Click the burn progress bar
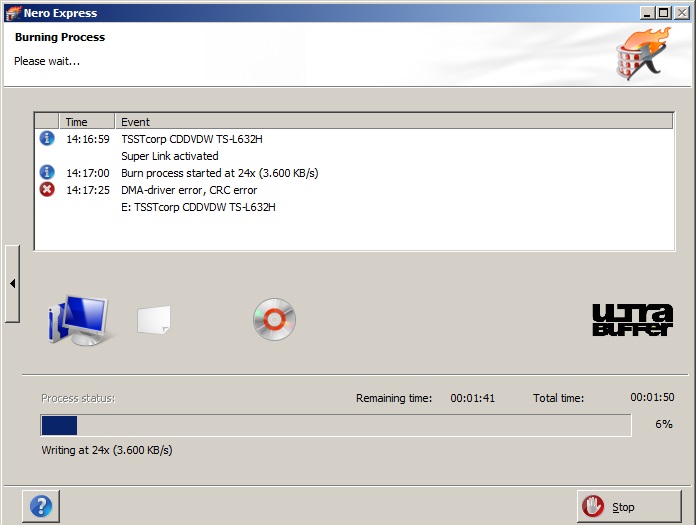Image resolution: width=699 pixels, height=525 pixels. [335, 426]
